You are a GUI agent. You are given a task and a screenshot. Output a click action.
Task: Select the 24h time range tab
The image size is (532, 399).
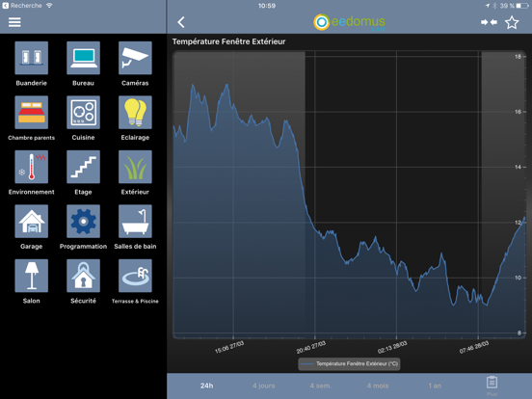[206, 386]
